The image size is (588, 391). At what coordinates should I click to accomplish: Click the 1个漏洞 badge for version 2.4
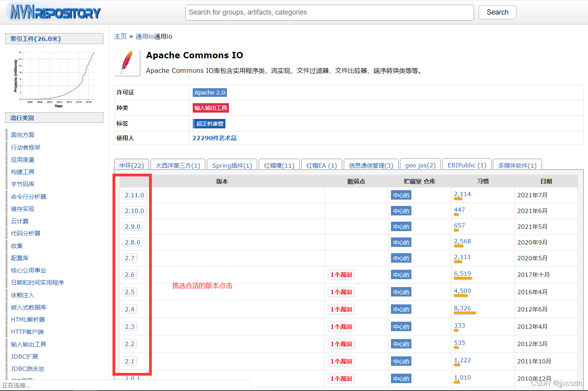(341, 309)
